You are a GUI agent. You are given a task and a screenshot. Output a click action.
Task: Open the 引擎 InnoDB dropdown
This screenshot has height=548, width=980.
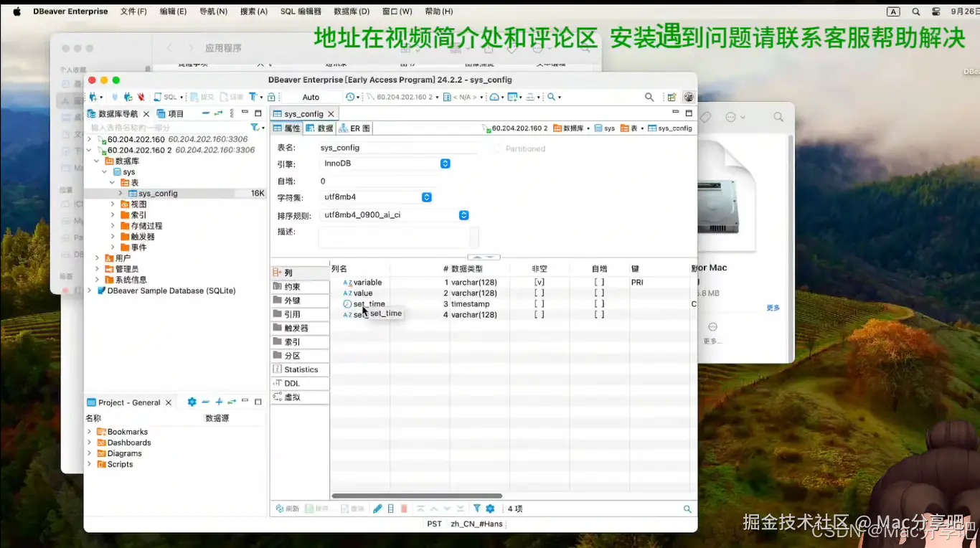click(386, 164)
